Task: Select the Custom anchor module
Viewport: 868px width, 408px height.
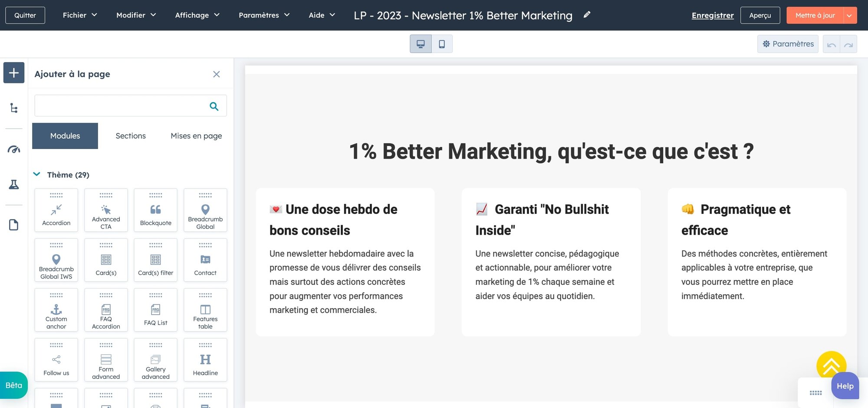Action: tap(56, 310)
